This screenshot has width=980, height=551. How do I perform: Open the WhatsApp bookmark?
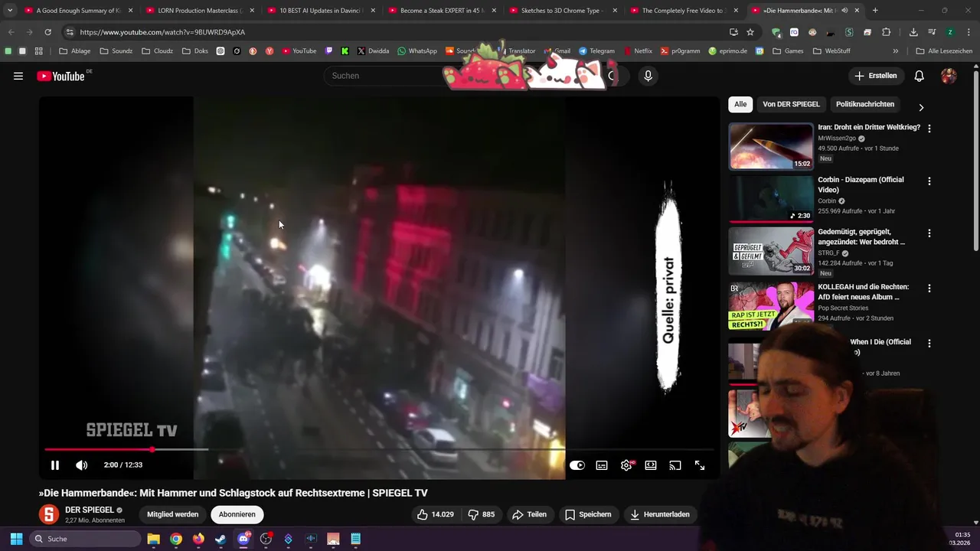click(x=417, y=51)
